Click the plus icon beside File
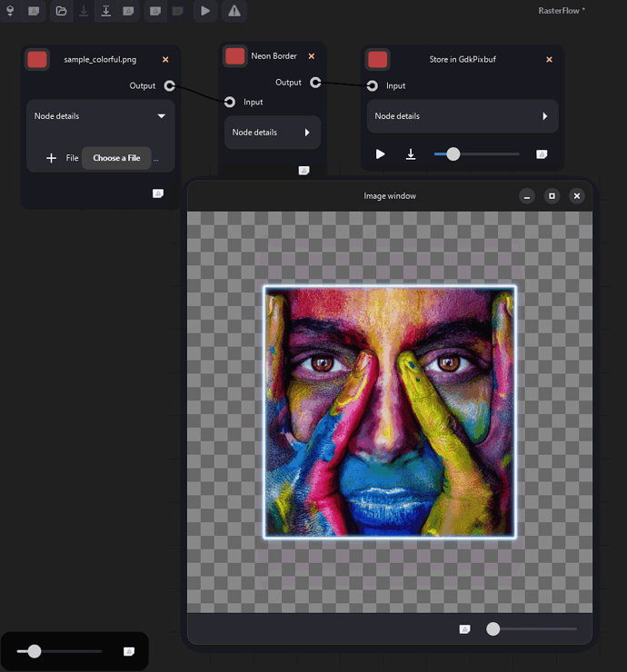Viewport: 627px width, 672px height. (x=51, y=158)
